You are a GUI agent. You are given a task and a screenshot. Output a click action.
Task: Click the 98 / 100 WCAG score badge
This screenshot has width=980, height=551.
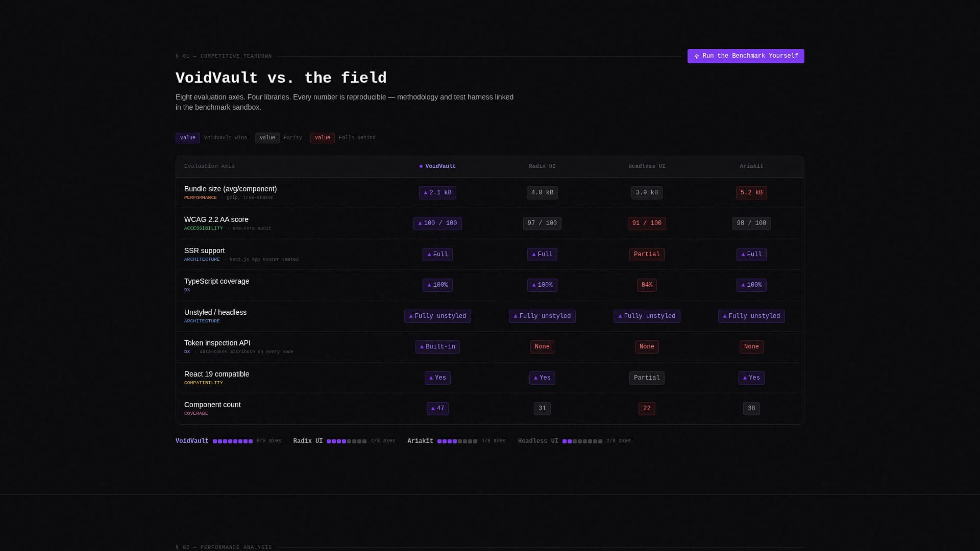751,223
